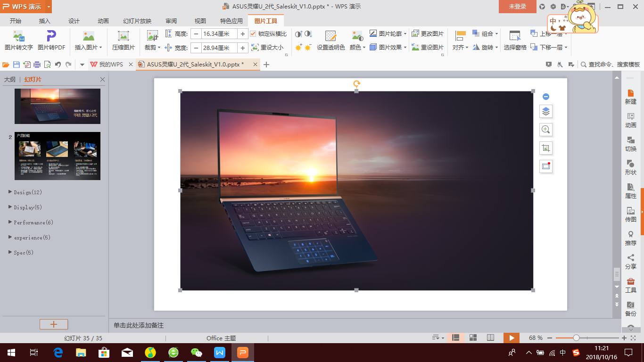644x362 pixels.
Task: Click 单击此处添加备注 notes area
Action: [139, 325]
